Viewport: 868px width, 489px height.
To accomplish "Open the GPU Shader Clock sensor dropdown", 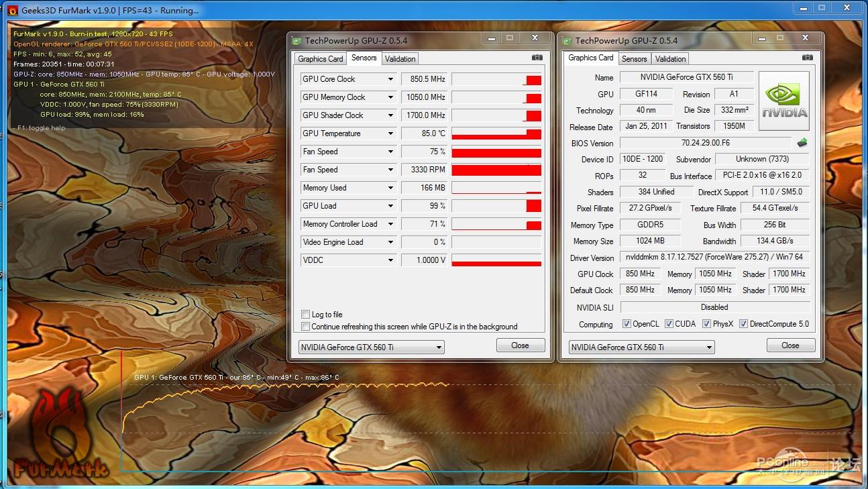I will pyautogui.click(x=390, y=115).
